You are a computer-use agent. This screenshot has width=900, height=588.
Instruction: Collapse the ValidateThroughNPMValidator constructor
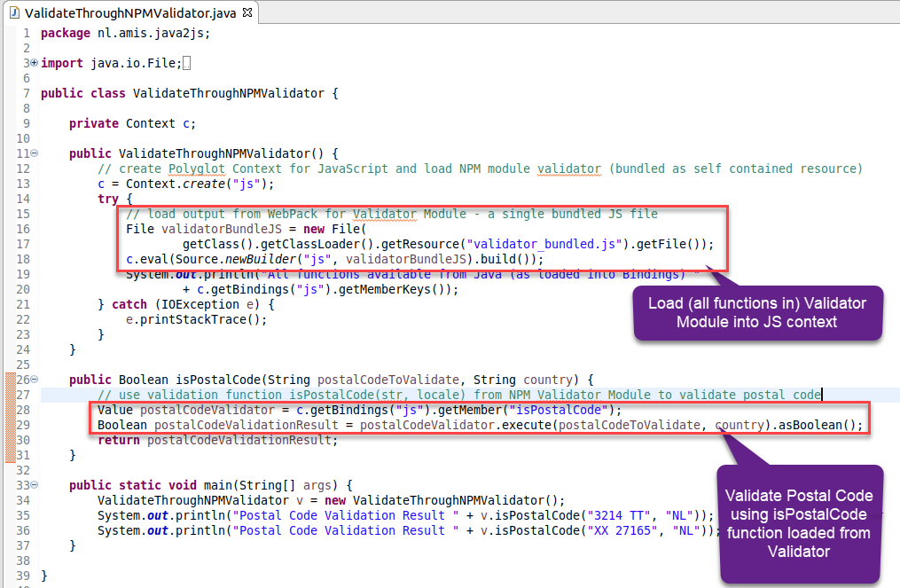click(x=33, y=153)
